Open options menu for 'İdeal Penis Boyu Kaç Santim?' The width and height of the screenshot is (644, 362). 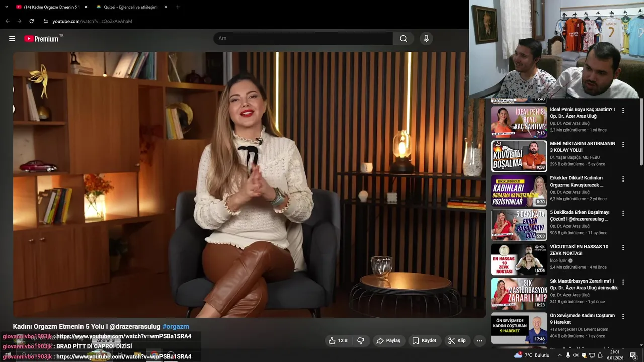pos(623,110)
